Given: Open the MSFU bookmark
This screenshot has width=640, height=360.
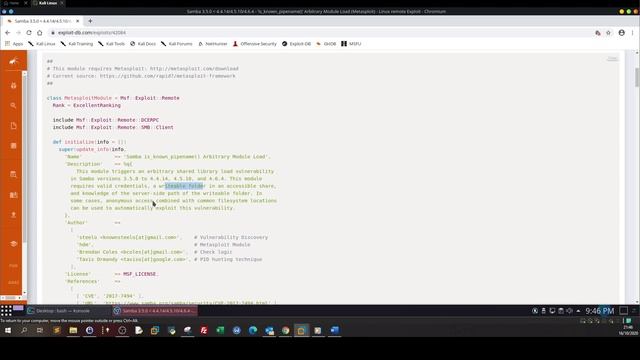Looking at the screenshot, I should pyautogui.click(x=351, y=44).
